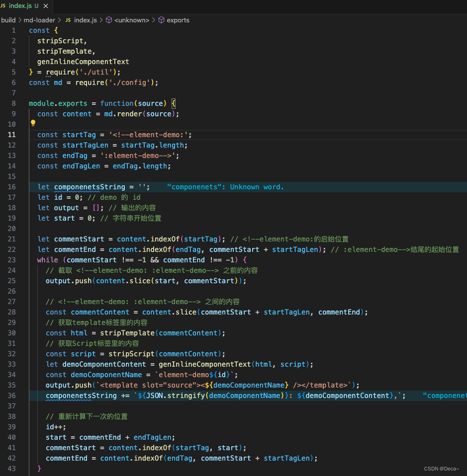Click JS icon in breadcrumb path
The image size is (467, 476).
68,20
